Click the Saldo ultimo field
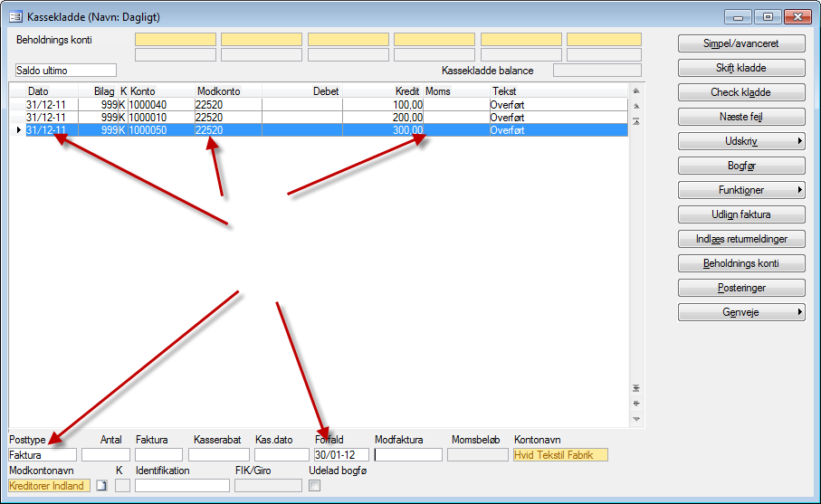The height and width of the screenshot is (504, 821). point(66,71)
